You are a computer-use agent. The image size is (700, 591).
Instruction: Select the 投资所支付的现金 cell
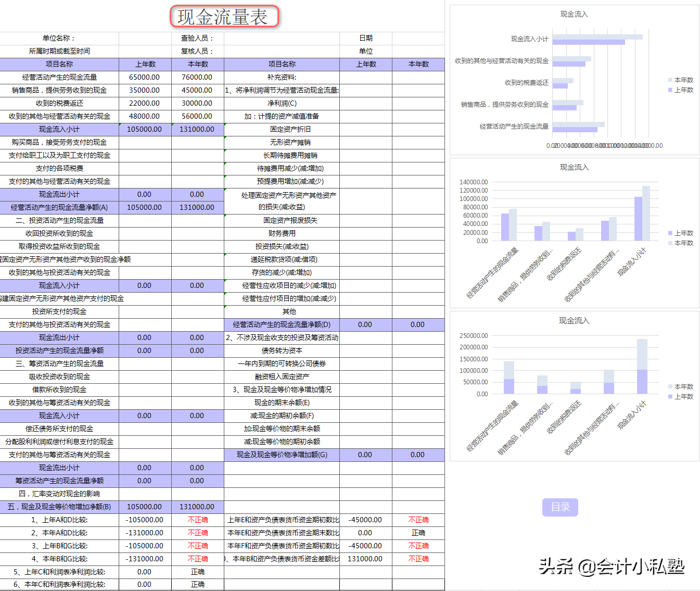(59, 311)
